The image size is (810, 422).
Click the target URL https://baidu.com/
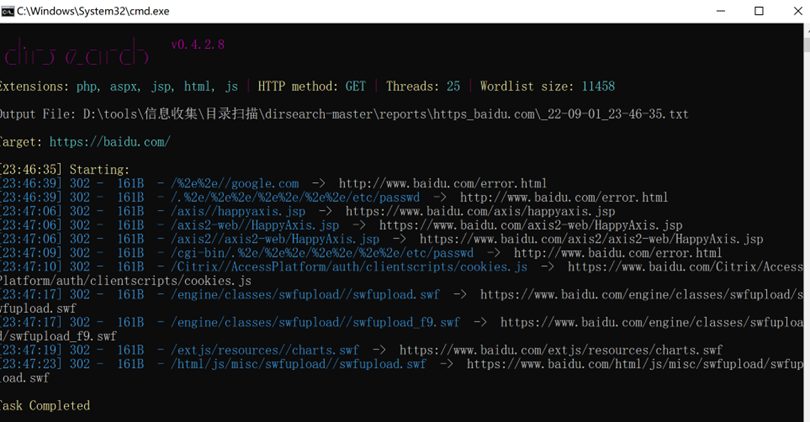pos(109,142)
